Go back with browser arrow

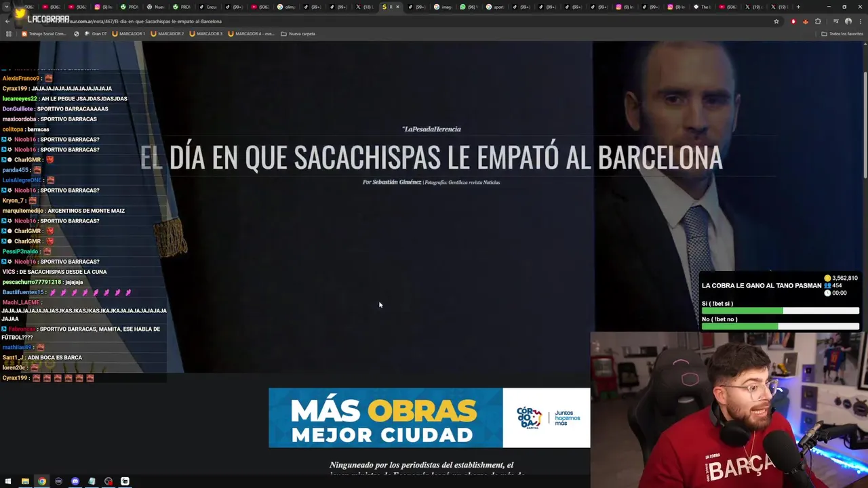tap(7, 21)
